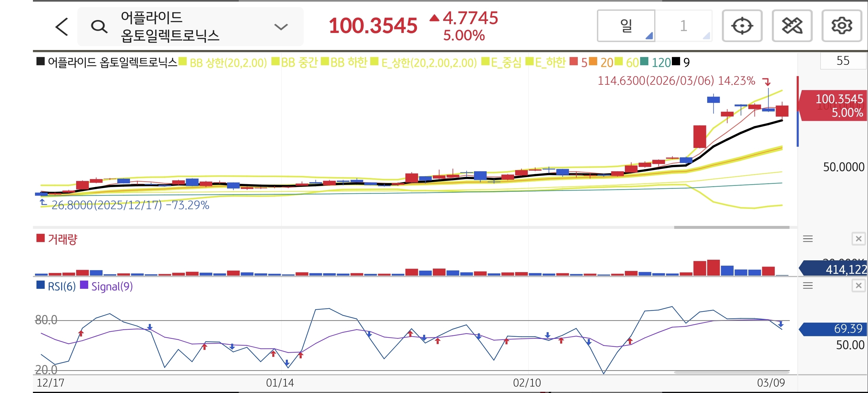Open the 일 period dropdown
Viewport: 868px width, 393px height.
[626, 26]
